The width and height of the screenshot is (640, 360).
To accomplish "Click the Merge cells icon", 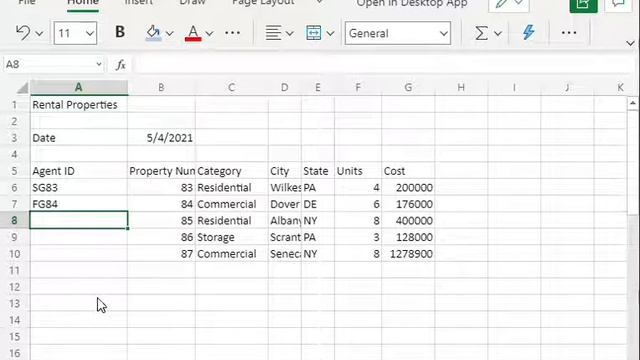I will coord(313,33).
